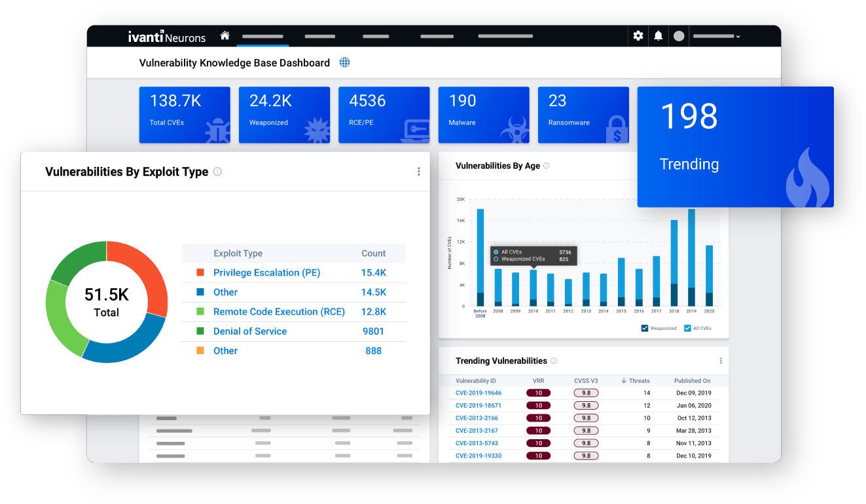Click the home icon in the navigation bar
The height and width of the screenshot is (504, 866).
point(225,36)
